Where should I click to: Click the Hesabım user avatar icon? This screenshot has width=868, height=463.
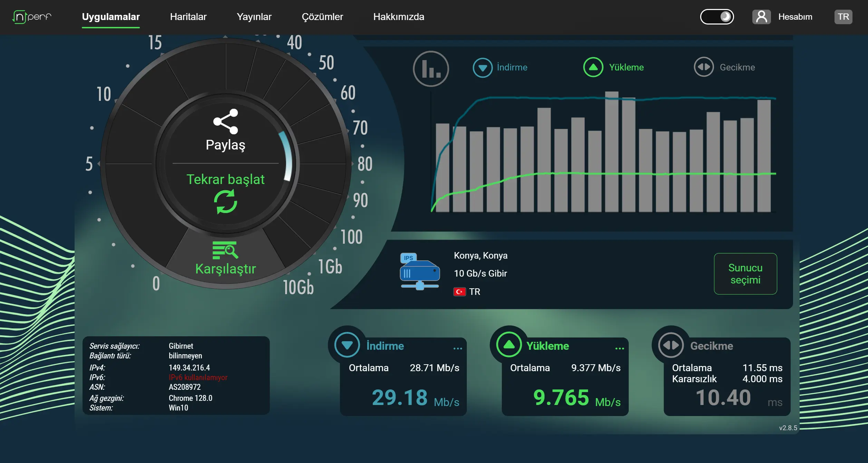click(761, 17)
